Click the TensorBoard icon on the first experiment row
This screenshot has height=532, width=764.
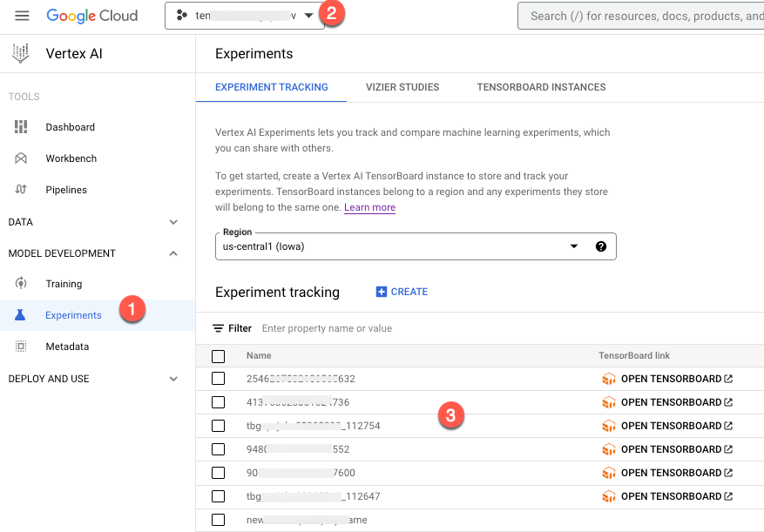[607, 379]
